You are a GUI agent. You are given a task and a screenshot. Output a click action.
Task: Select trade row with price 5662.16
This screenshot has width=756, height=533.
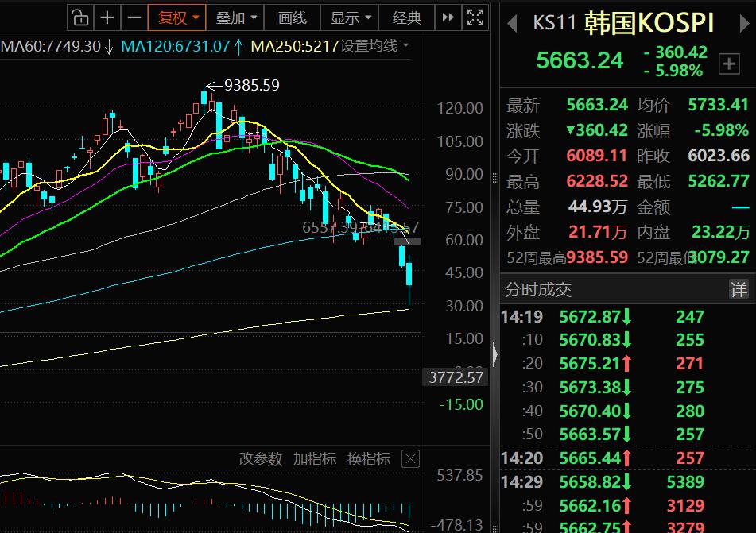click(626, 505)
